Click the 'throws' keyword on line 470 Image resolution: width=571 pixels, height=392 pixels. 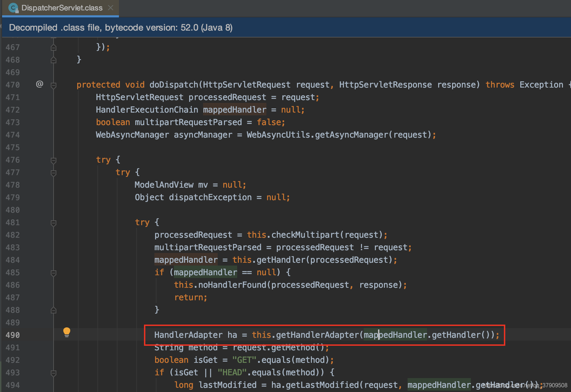pos(500,85)
